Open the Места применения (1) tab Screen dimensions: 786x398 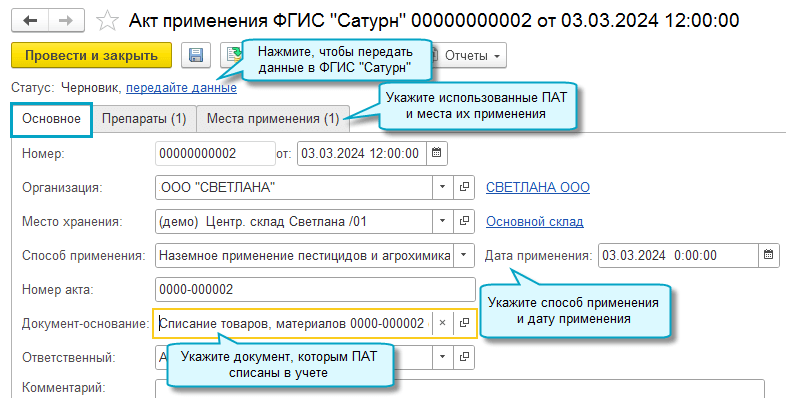tap(273, 119)
